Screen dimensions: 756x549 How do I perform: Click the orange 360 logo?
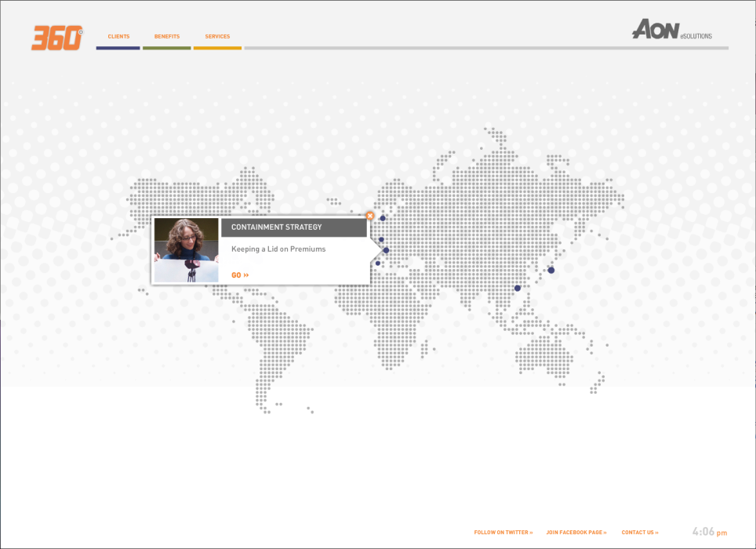(56, 37)
